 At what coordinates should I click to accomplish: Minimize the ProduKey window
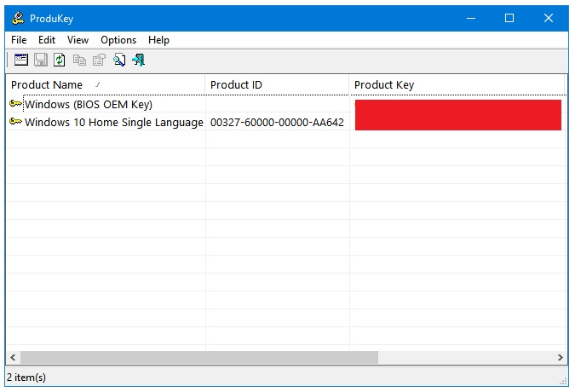tap(471, 18)
